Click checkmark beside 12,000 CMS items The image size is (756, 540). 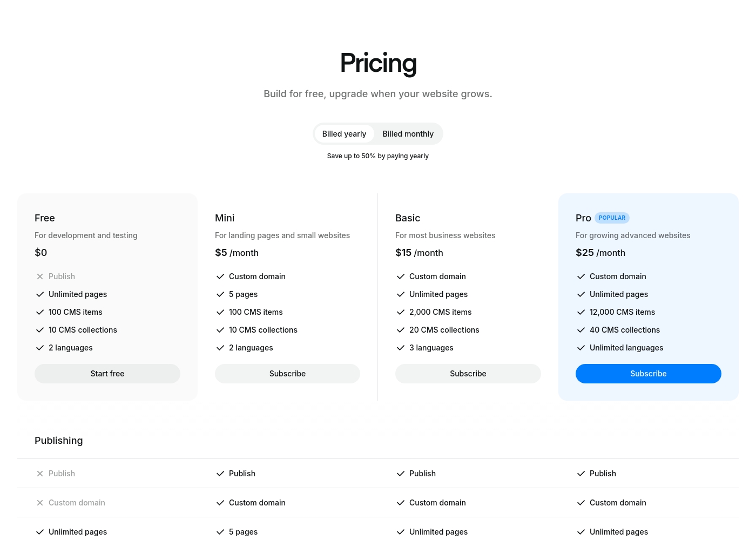(x=581, y=312)
